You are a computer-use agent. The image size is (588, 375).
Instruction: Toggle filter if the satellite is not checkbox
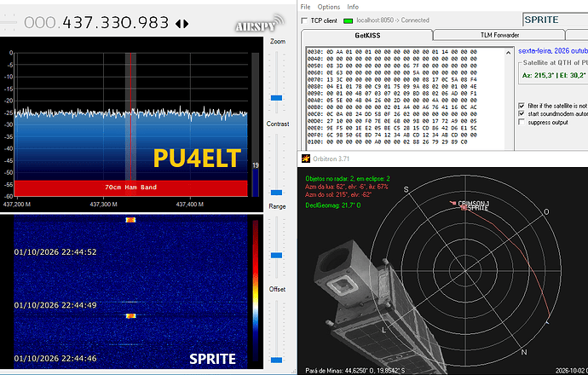[522, 106]
